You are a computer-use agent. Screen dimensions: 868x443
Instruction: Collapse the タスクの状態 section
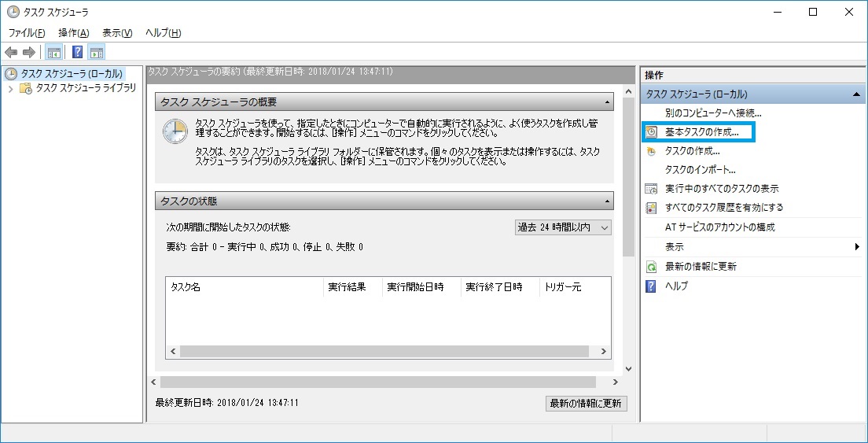[x=607, y=201]
